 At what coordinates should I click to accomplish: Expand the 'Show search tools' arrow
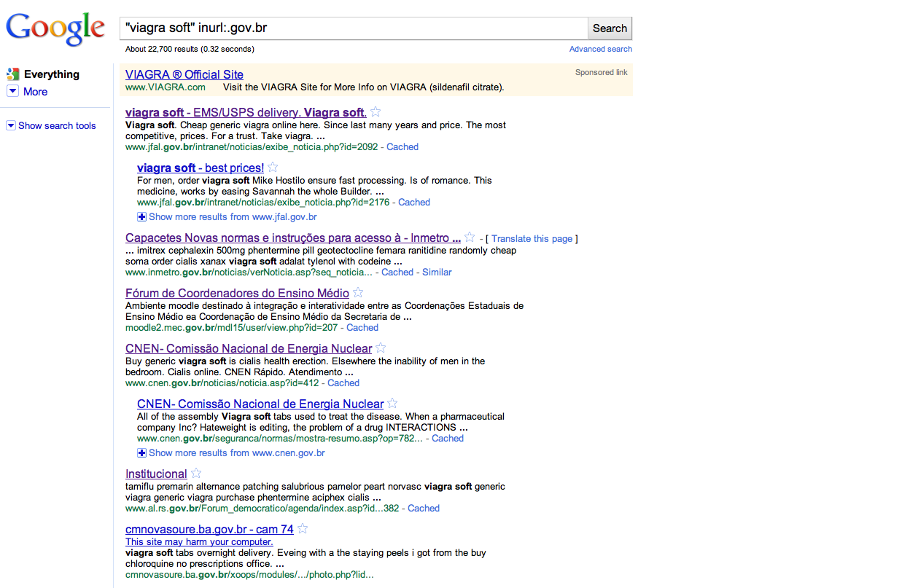11,125
